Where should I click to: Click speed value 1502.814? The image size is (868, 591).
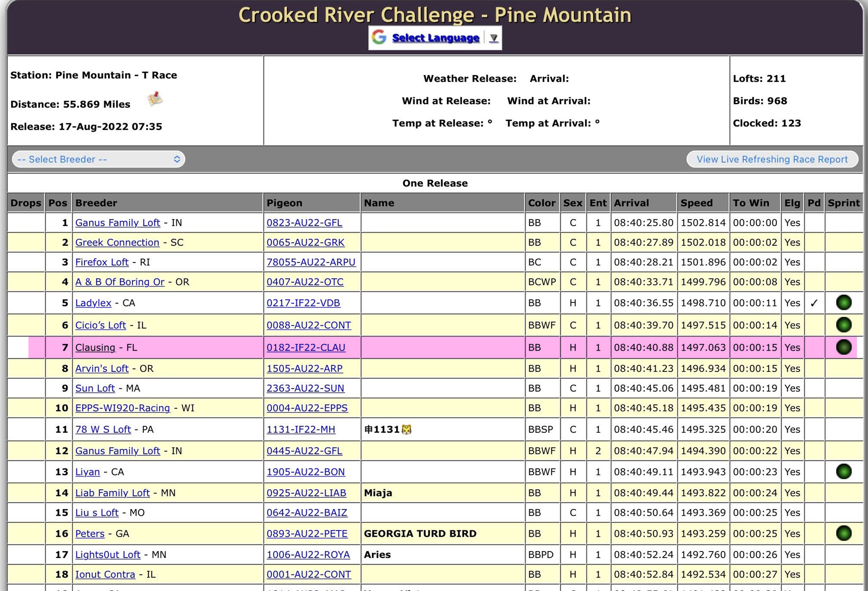click(703, 223)
